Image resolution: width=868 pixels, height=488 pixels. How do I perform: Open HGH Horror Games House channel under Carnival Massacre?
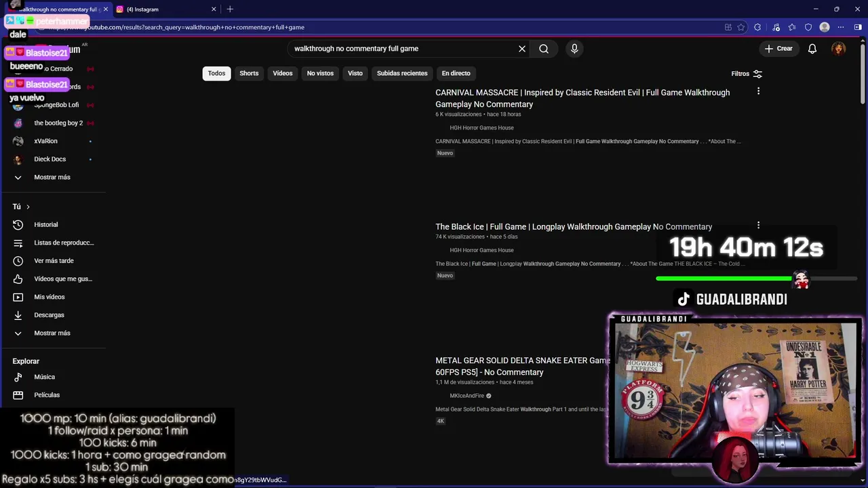tap(481, 127)
